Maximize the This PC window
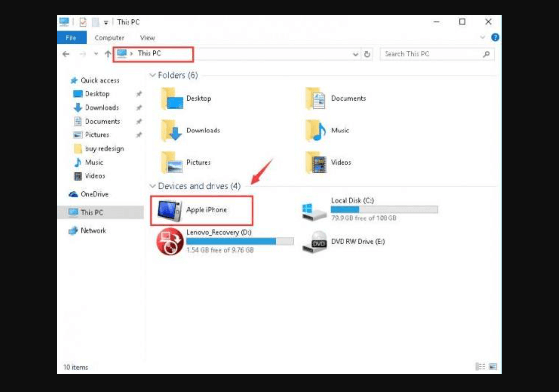559x392 pixels. click(462, 22)
